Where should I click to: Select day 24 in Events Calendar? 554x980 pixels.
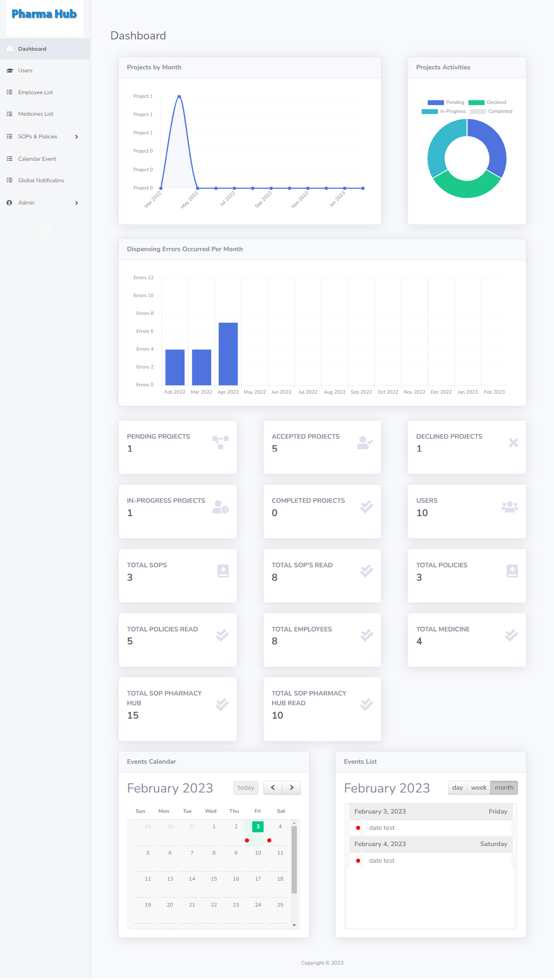click(x=258, y=905)
